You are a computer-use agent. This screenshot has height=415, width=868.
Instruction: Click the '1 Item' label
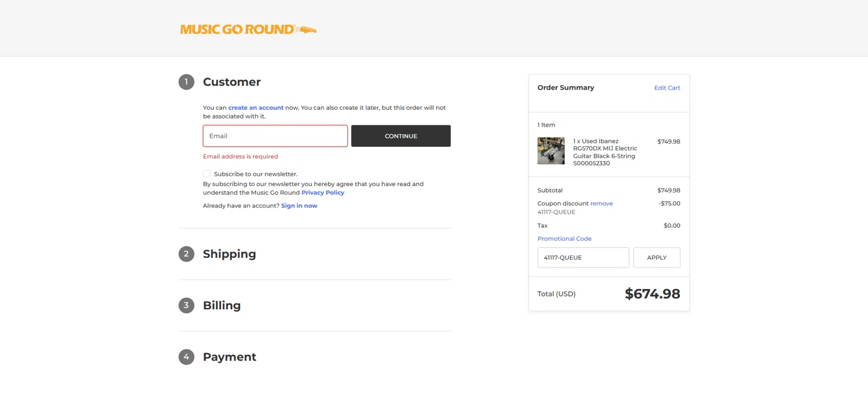[546, 125]
